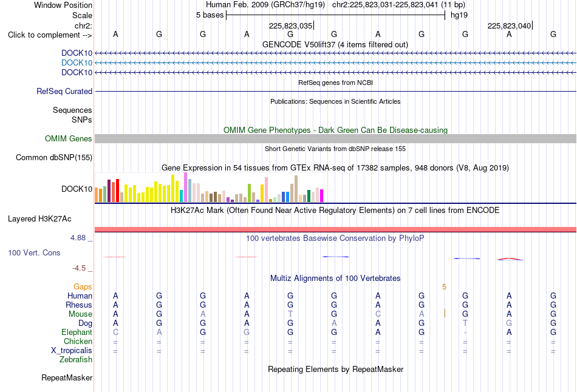Click the red H3K27Ac signal bar
This screenshot has width=577, height=392.
[x=335, y=229]
